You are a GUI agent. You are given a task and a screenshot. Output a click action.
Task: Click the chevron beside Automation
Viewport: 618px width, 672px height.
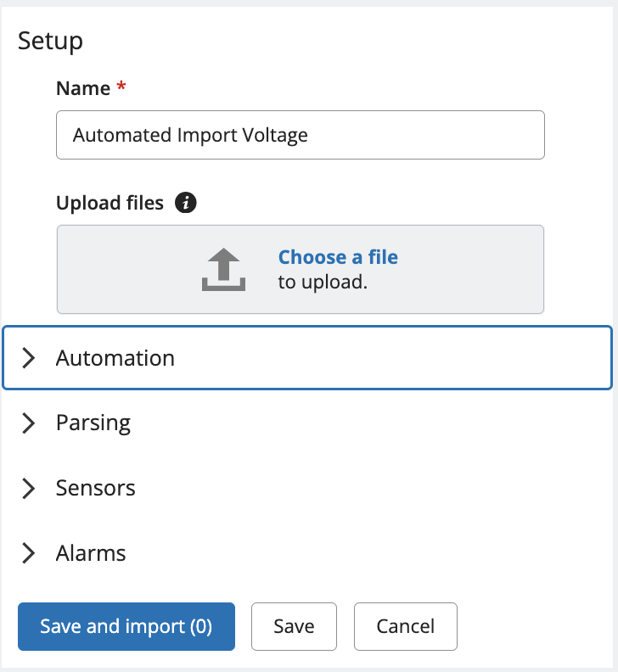point(28,358)
